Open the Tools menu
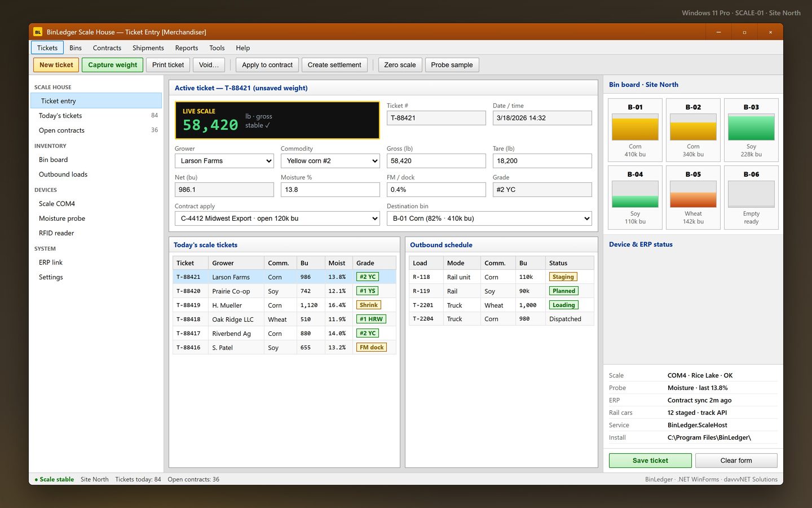This screenshot has height=508, width=812. coord(217,48)
